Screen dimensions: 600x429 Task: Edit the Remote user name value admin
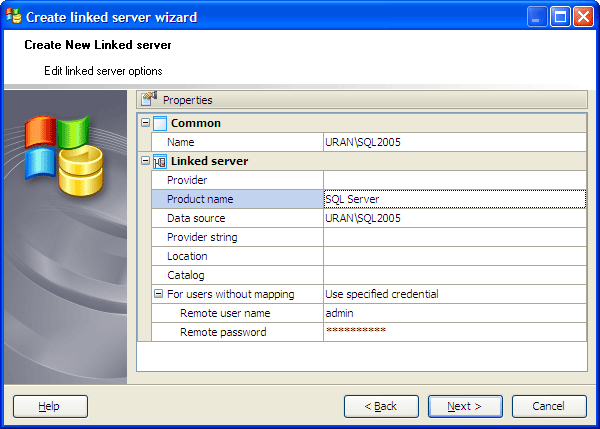click(455, 313)
